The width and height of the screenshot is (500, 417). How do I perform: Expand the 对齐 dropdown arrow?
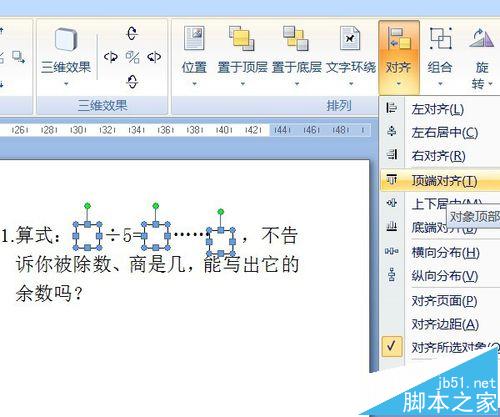399,84
